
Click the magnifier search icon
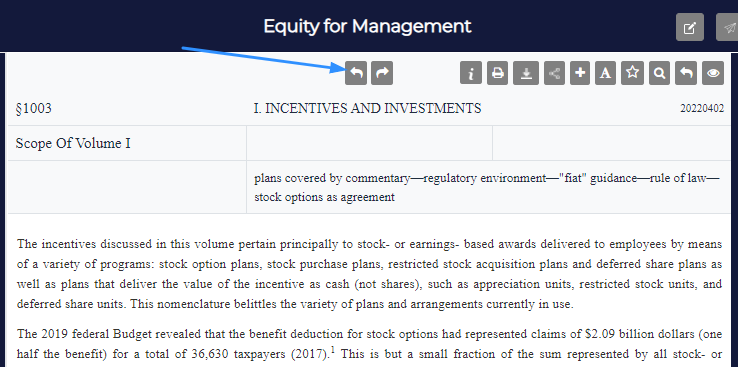click(x=659, y=73)
